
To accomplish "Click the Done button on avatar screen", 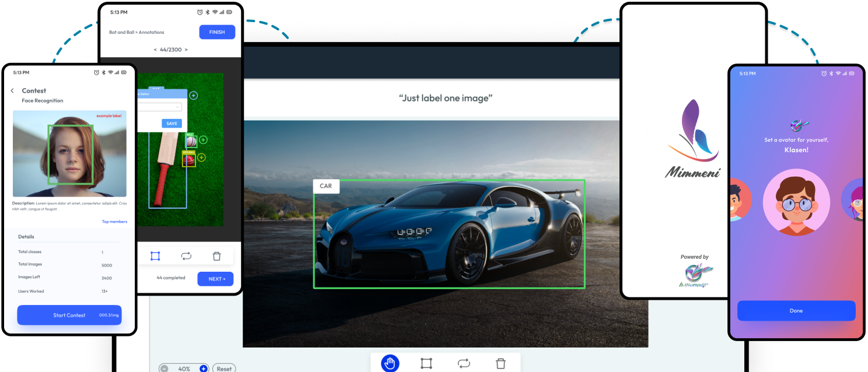I will tap(796, 311).
